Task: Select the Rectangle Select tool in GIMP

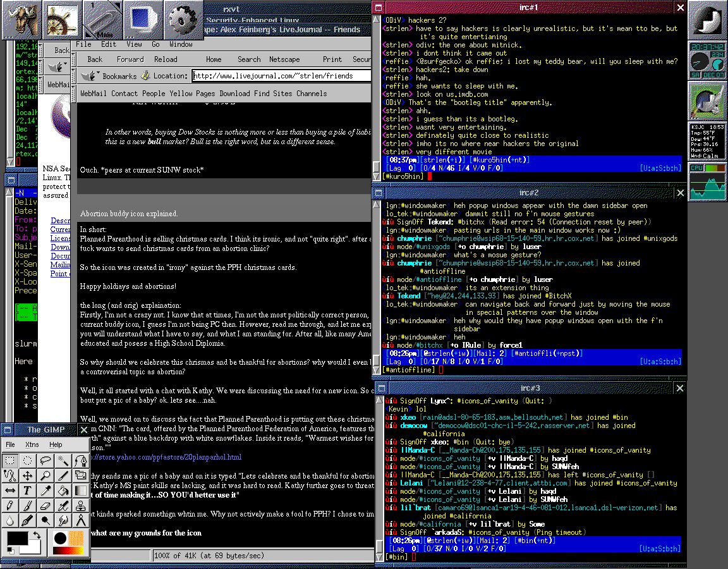Action: pos(9,460)
